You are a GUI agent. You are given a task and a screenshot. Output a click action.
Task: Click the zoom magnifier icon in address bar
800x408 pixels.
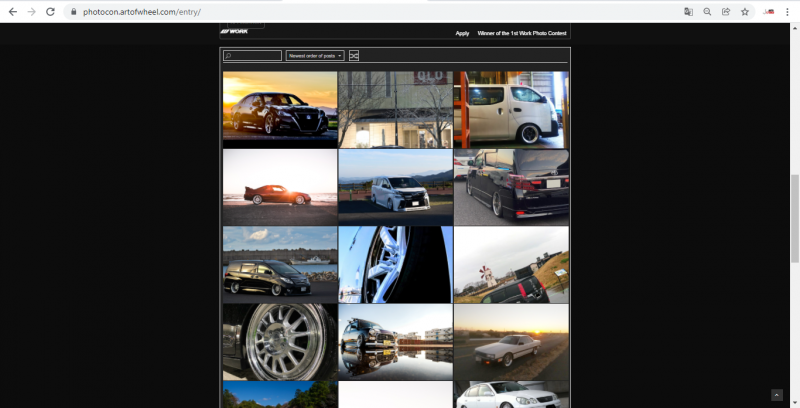(x=707, y=11)
